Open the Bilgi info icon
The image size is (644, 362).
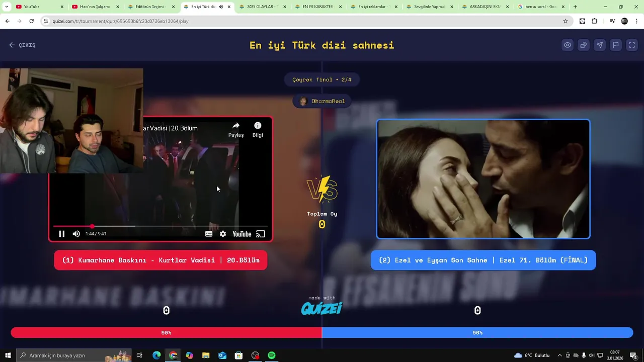pyautogui.click(x=258, y=129)
